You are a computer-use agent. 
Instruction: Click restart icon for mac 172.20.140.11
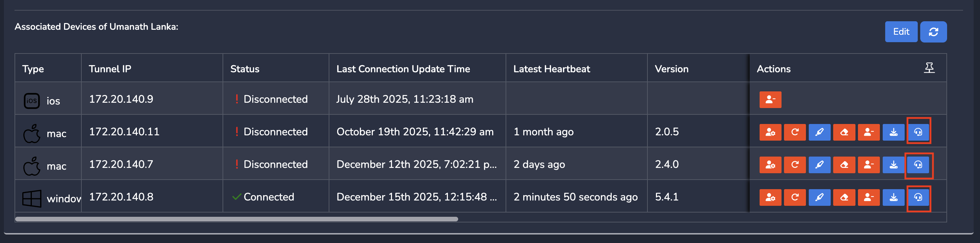point(794,132)
